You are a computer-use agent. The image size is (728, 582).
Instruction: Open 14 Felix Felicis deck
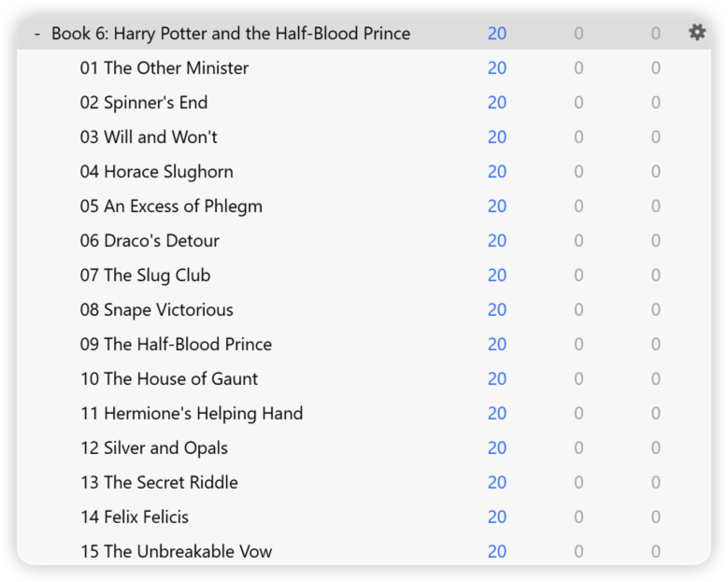[135, 517]
